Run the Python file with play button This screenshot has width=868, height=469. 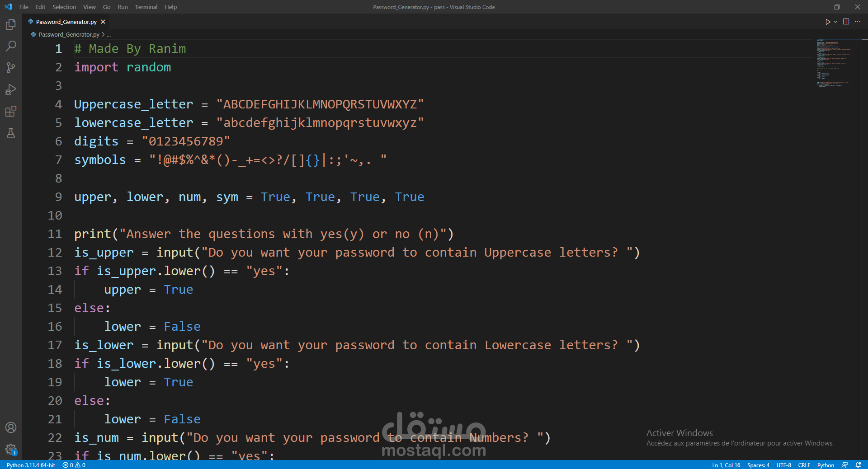click(x=827, y=22)
